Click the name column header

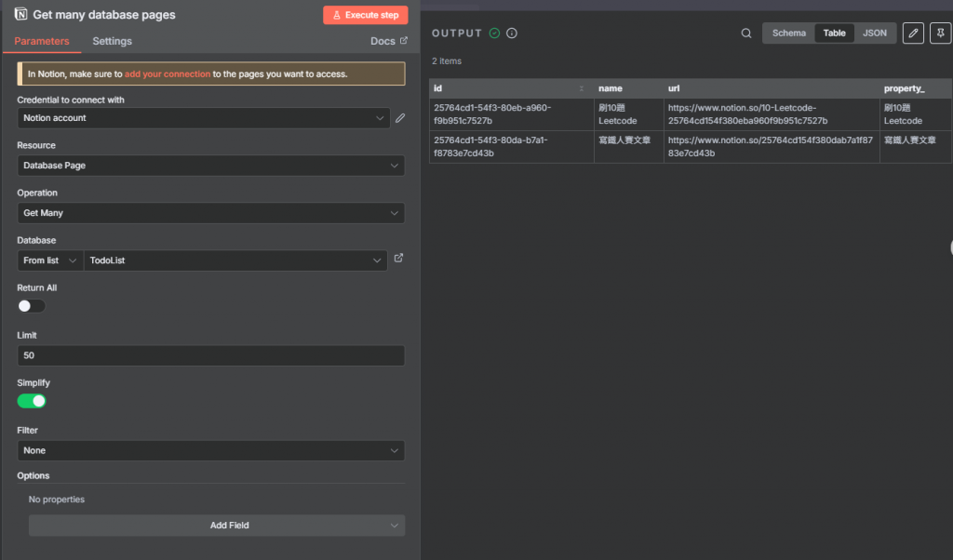[x=628, y=88]
